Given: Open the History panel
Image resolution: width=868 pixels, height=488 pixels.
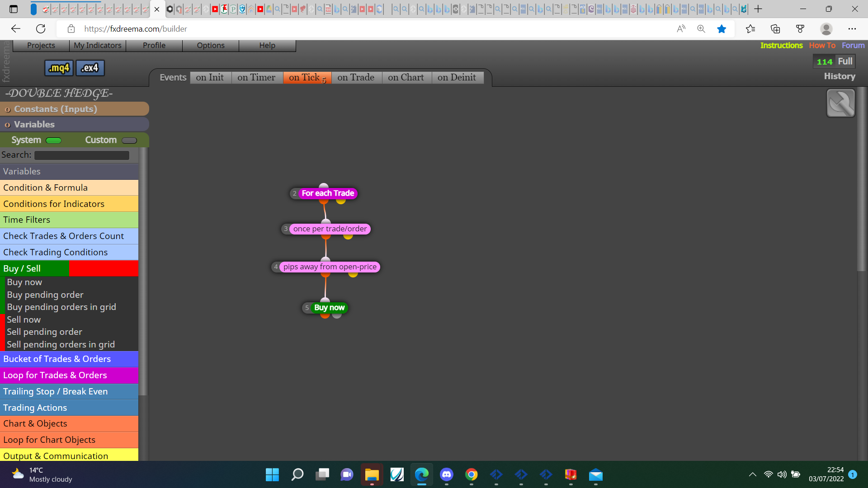Looking at the screenshot, I should click(x=840, y=76).
